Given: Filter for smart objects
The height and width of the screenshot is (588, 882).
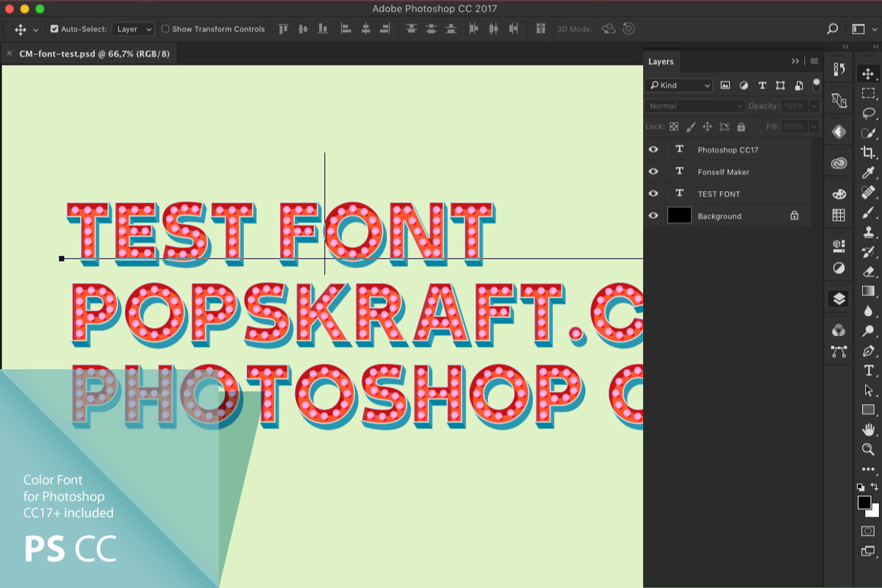Looking at the screenshot, I should coord(798,85).
